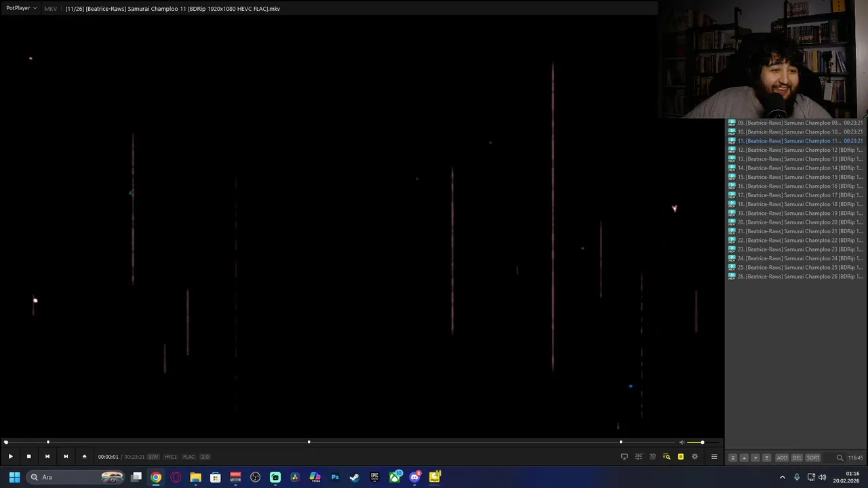Open OBS Studio from the taskbar
Image resolution: width=868 pixels, height=488 pixels.
(255, 477)
